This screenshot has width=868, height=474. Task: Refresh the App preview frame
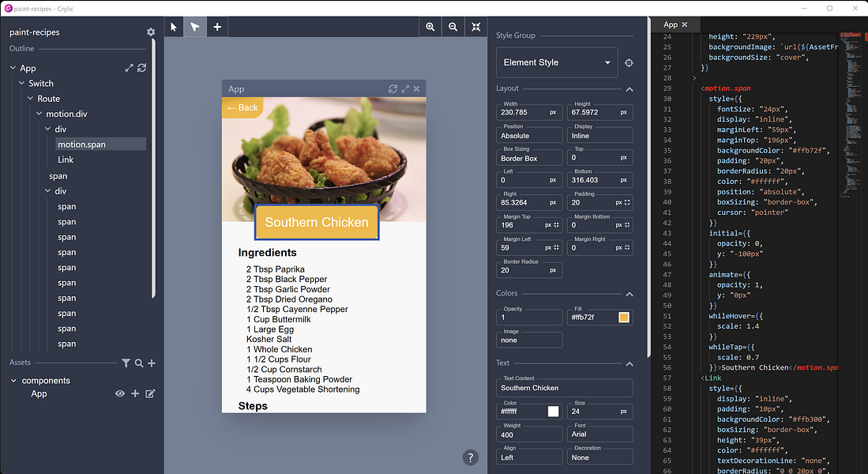[x=393, y=88]
